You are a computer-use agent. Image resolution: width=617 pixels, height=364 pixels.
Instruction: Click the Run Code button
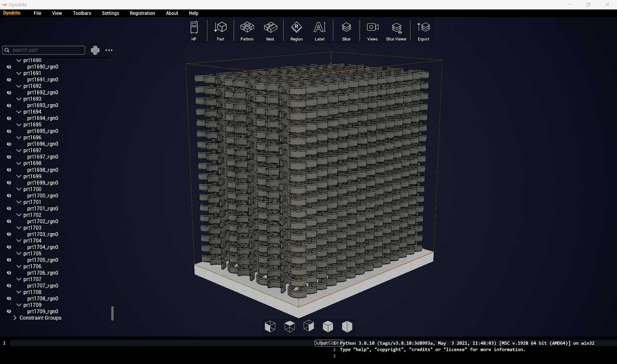(328, 342)
